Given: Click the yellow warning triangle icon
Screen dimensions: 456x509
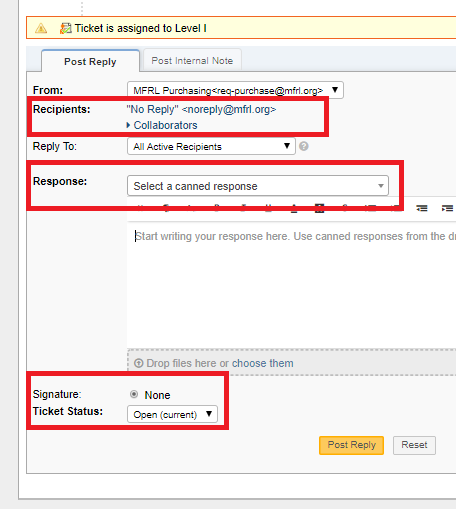Looking at the screenshot, I should [x=41, y=28].
